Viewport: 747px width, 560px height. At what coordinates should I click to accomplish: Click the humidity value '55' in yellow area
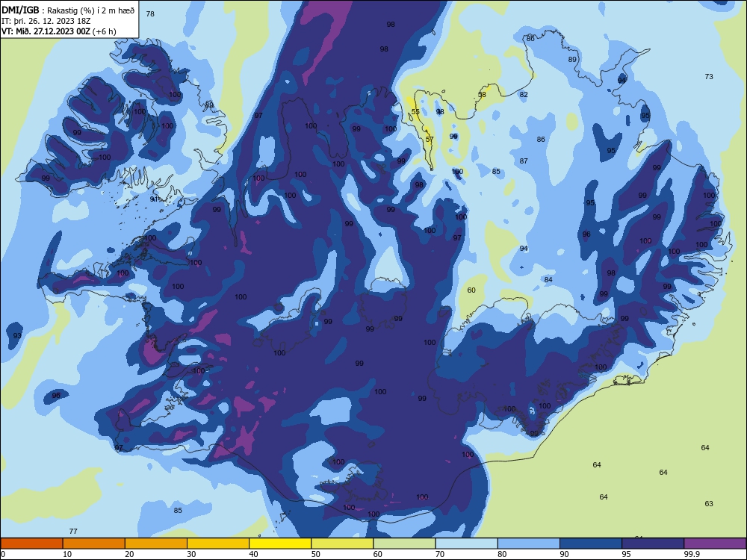(x=415, y=112)
